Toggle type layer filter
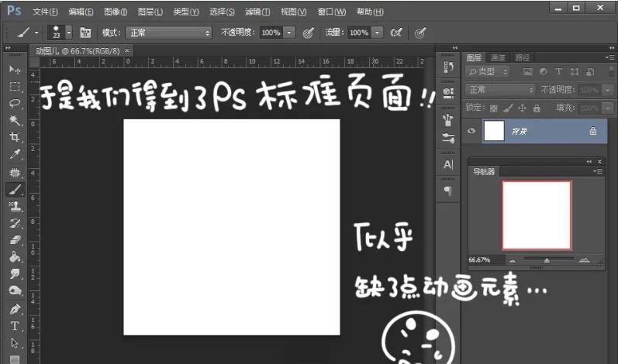The image size is (618, 364). [558, 71]
